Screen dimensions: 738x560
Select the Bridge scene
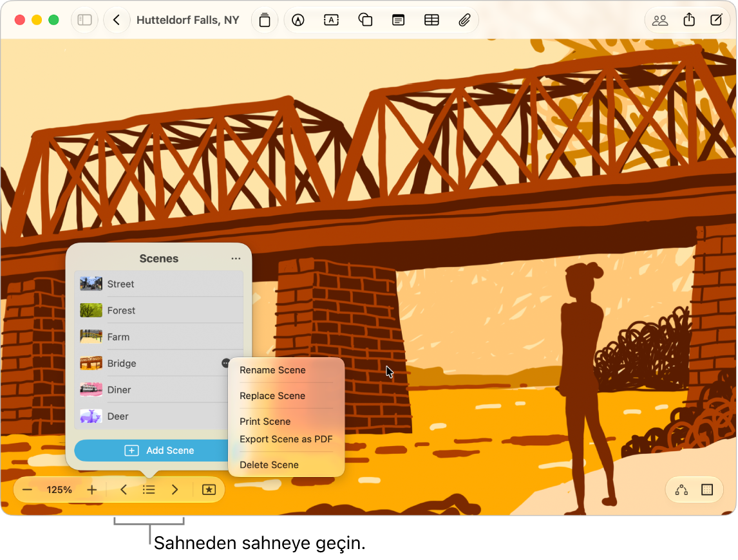tap(158, 363)
